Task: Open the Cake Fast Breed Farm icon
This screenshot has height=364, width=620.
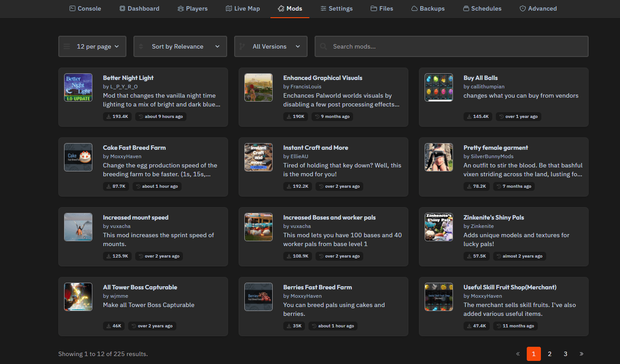Action: (x=78, y=157)
